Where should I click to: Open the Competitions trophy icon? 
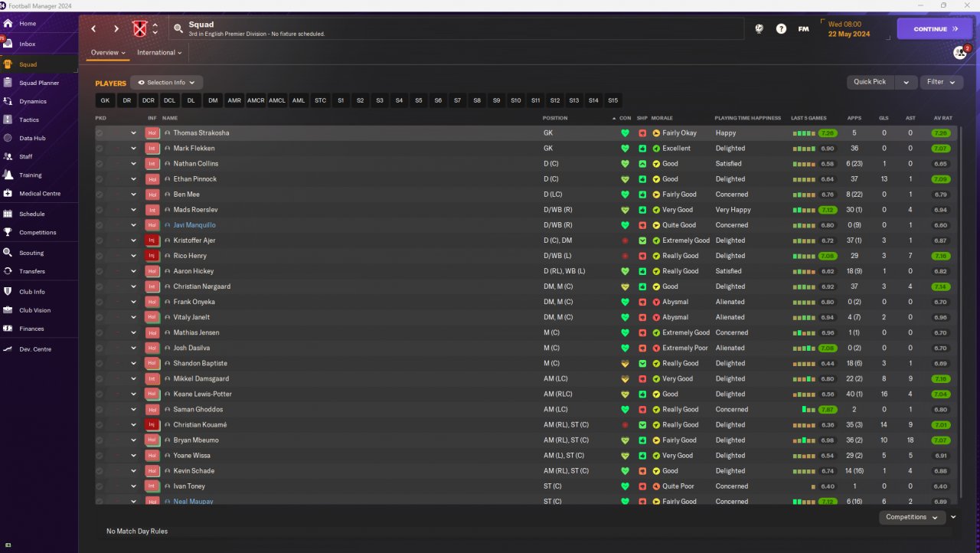coord(8,232)
